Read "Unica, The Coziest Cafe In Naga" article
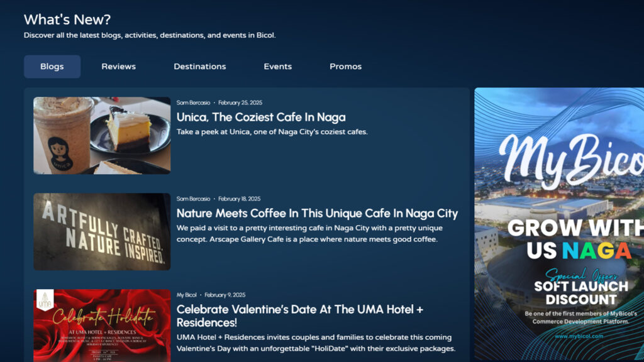 (261, 118)
